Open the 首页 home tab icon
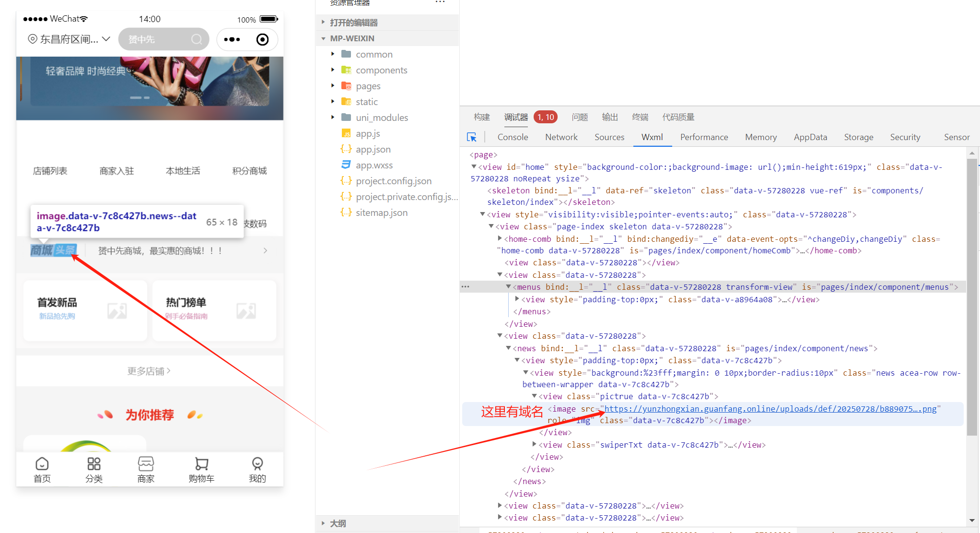Screen dimensions: 980x533 point(42,463)
